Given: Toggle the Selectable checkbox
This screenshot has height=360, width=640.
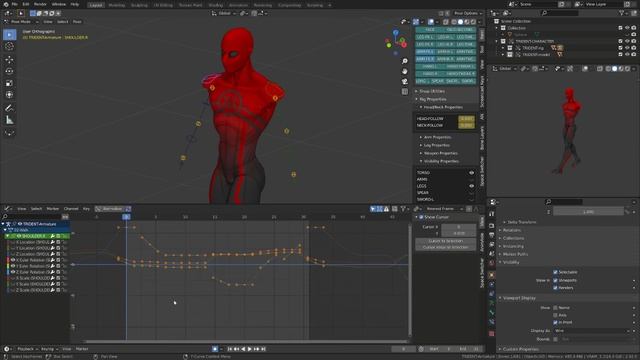Looking at the screenshot, I should point(555,272).
